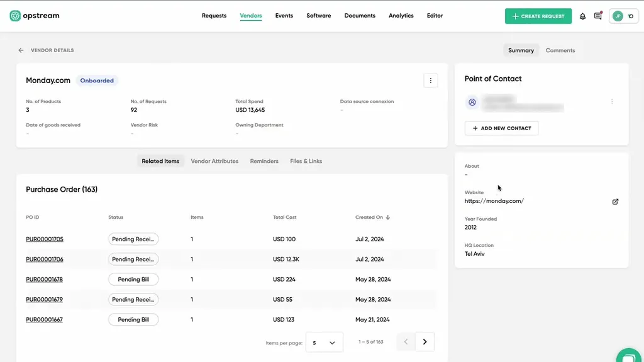Click Pending Receipt status of PUR00001706
Image resolution: width=644 pixels, height=362 pixels.
pyautogui.click(x=133, y=259)
